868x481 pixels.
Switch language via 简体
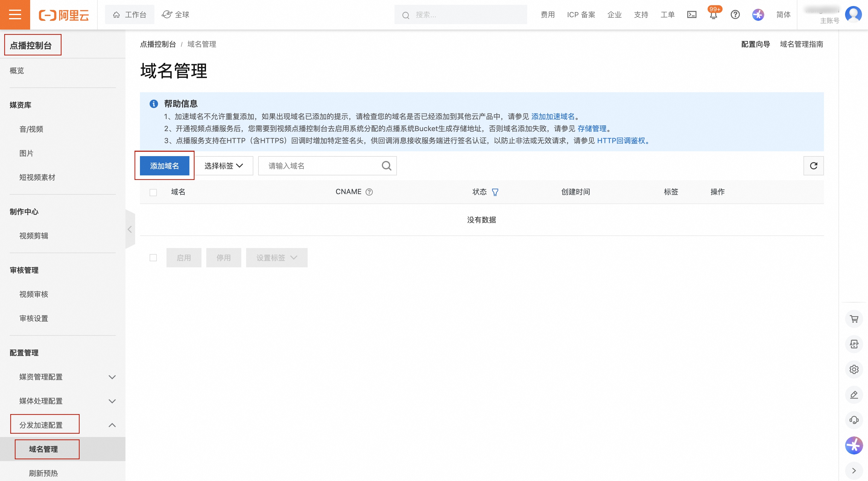coord(783,14)
